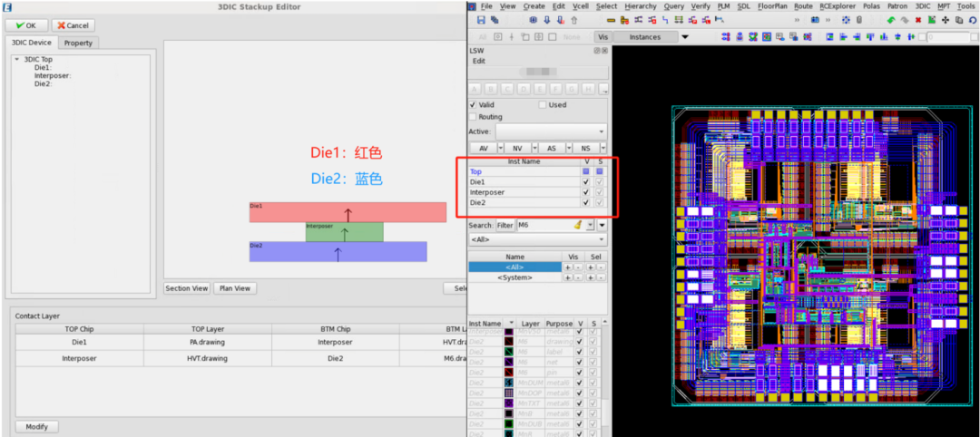Click the LSW panel float icon

tap(597, 51)
